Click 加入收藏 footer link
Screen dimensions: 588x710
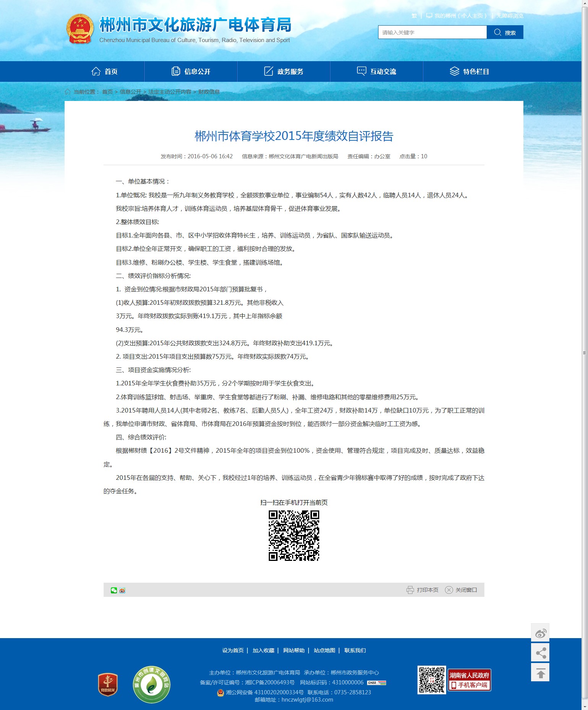click(x=263, y=650)
